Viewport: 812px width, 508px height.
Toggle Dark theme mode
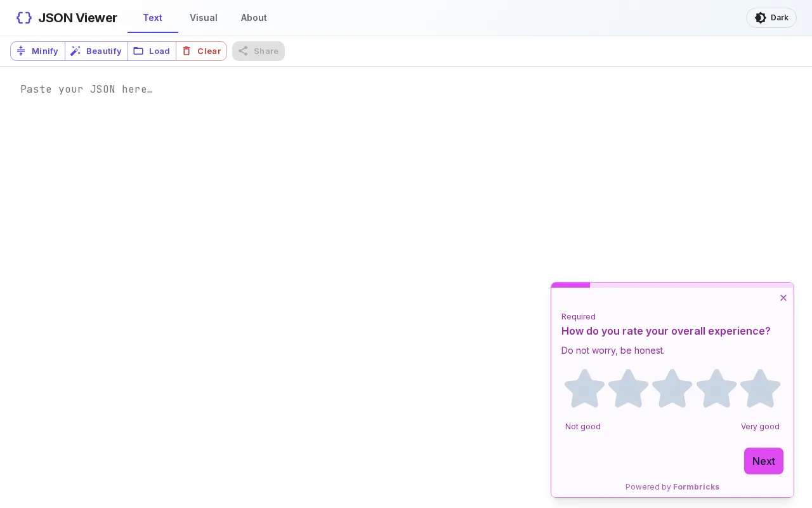click(x=771, y=18)
